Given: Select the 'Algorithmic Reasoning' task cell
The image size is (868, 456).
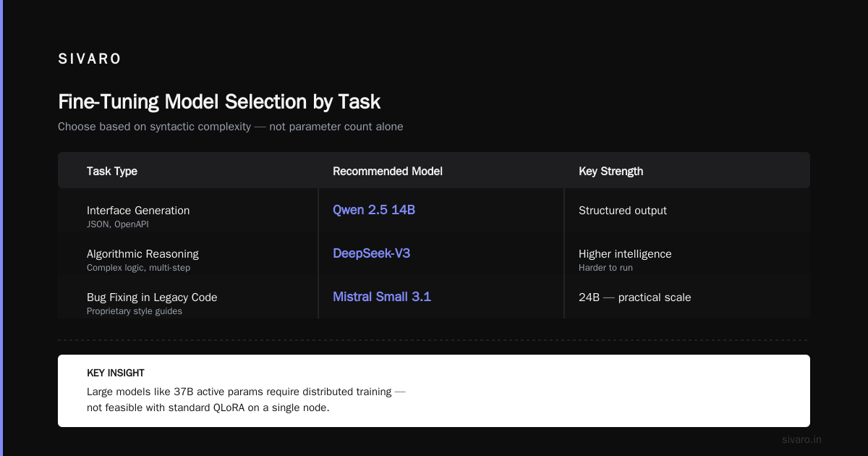Looking at the screenshot, I should tap(142, 254).
